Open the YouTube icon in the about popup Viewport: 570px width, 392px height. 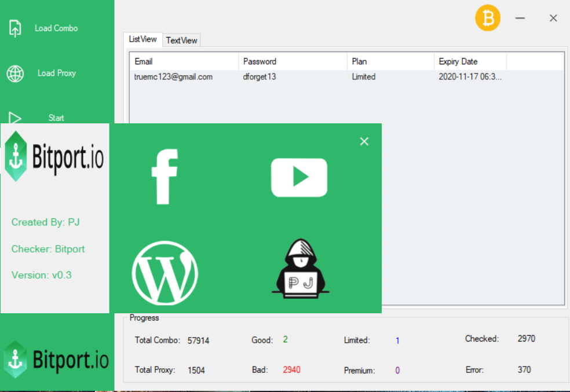tap(299, 177)
